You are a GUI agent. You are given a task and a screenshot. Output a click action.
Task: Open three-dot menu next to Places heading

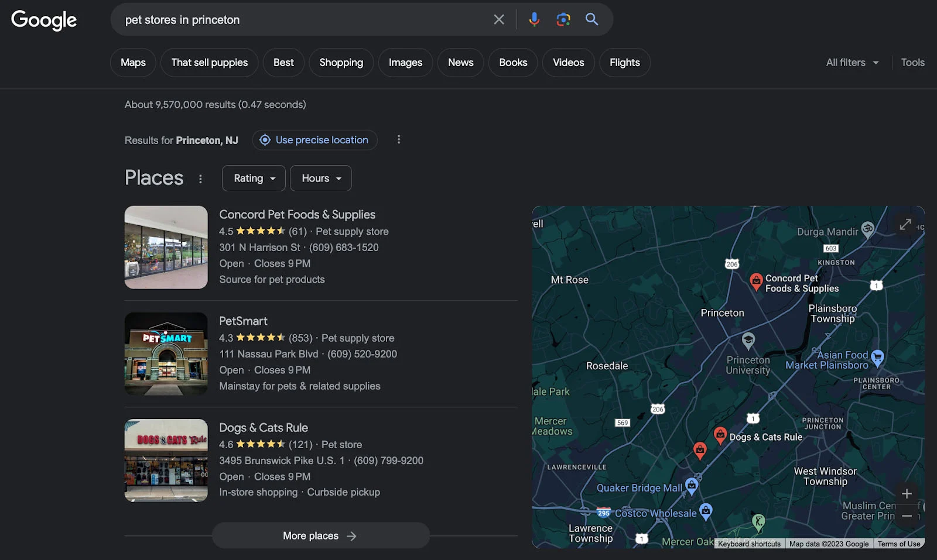pos(200,179)
